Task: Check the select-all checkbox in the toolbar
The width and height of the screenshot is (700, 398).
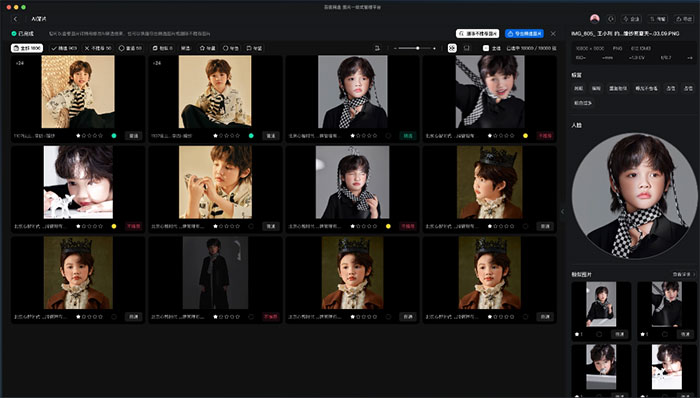Action: click(486, 48)
